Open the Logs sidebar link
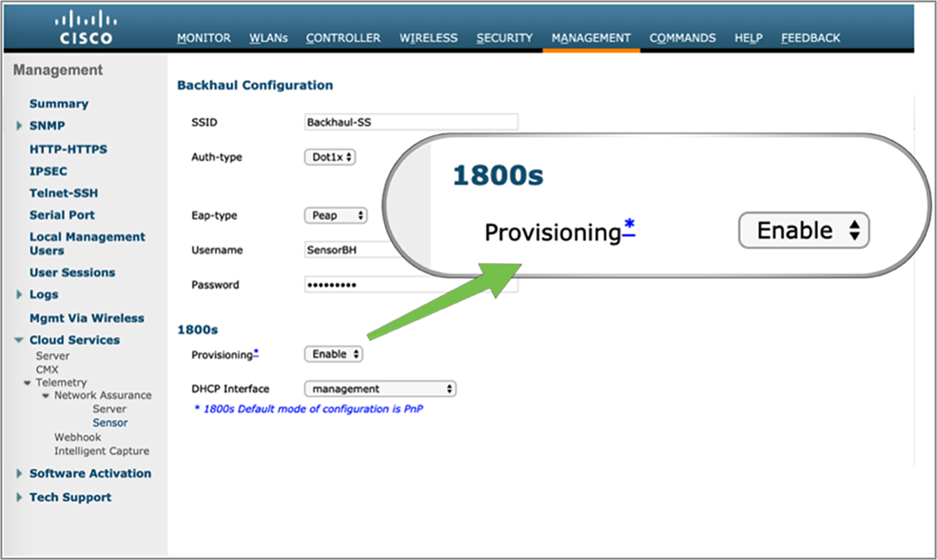The height and width of the screenshot is (560, 937). coord(44,294)
